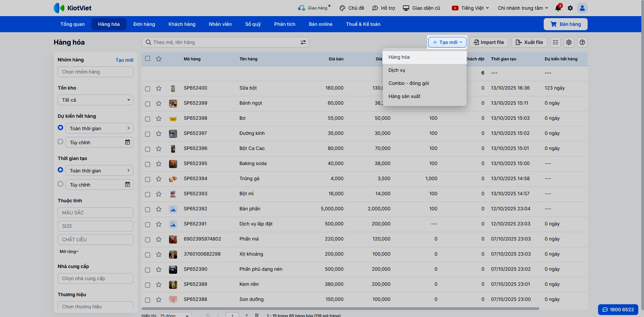Expand more attributes with Mở rộng
Viewport: 644px width, 317px height.
(69, 252)
